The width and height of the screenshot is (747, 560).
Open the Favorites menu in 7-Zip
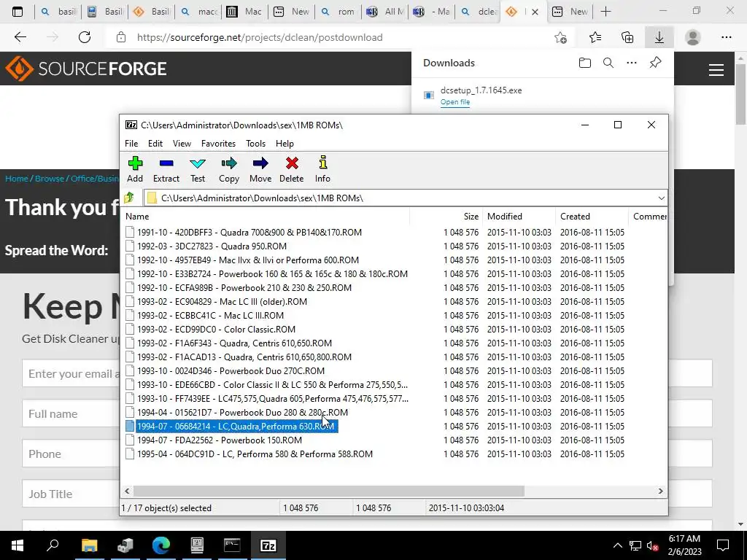coord(218,144)
